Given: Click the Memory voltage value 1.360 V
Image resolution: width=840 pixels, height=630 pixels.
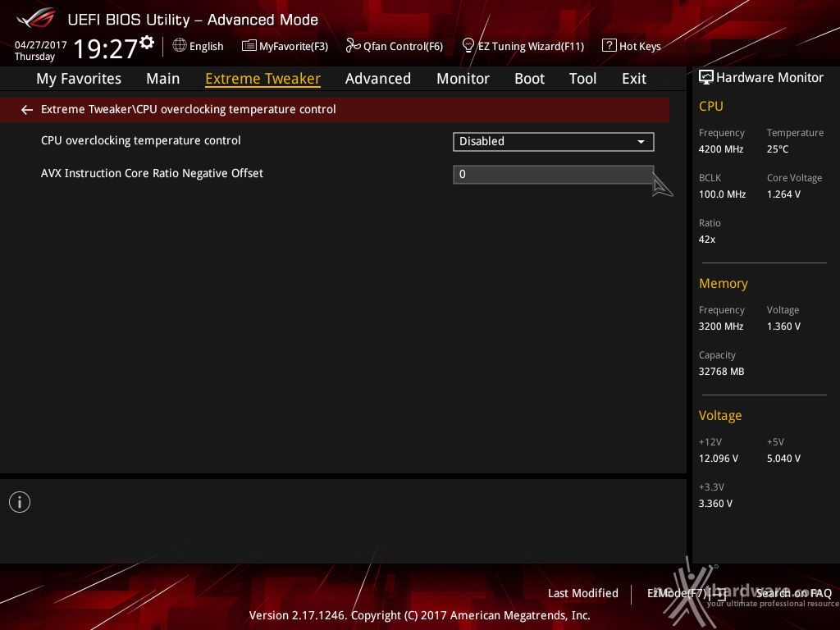Looking at the screenshot, I should click(x=783, y=326).
